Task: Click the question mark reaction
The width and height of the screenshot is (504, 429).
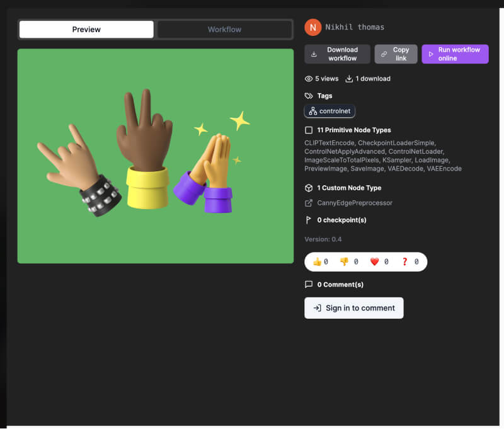Action: pos(404,261)
